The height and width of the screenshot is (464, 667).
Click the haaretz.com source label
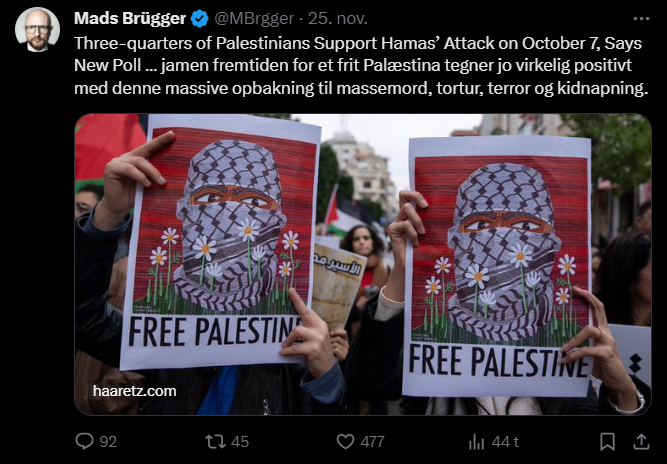tap(134, 391)
